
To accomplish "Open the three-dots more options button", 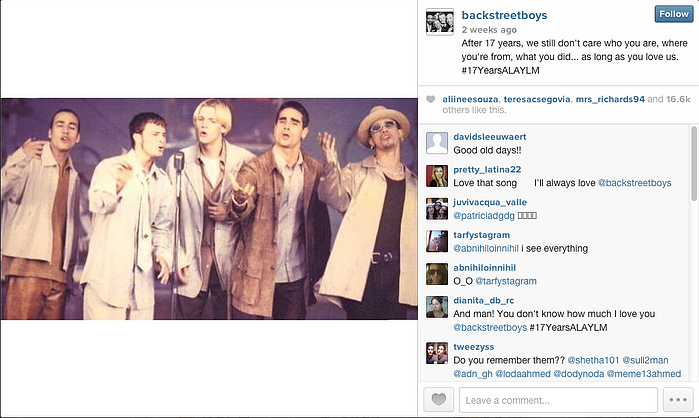I will (x=678, y=399).
